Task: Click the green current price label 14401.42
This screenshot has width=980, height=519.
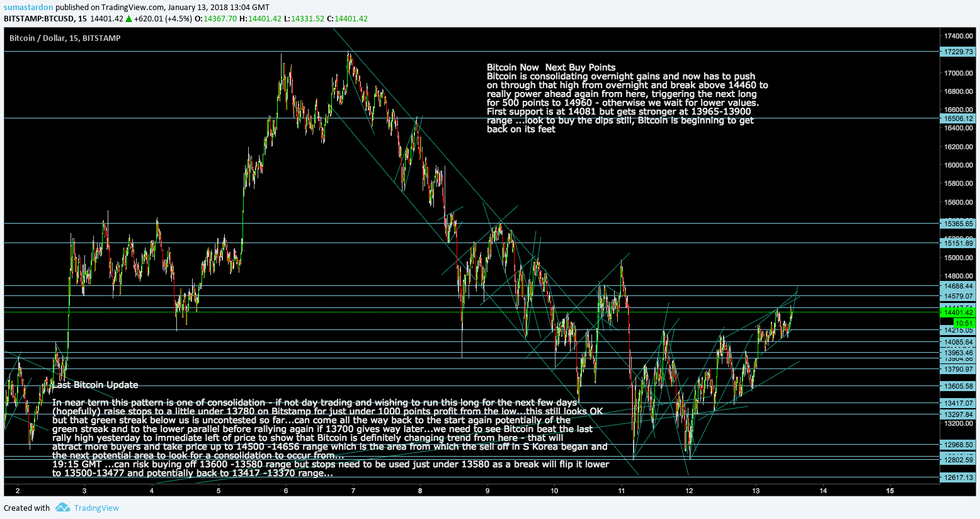Action: [958, 312]
